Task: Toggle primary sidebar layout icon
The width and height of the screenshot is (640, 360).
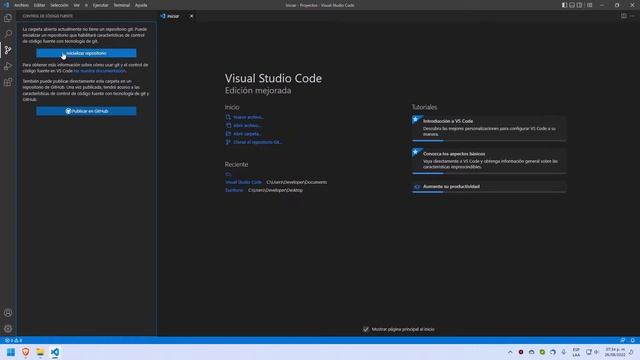Action: coord(564,5)
